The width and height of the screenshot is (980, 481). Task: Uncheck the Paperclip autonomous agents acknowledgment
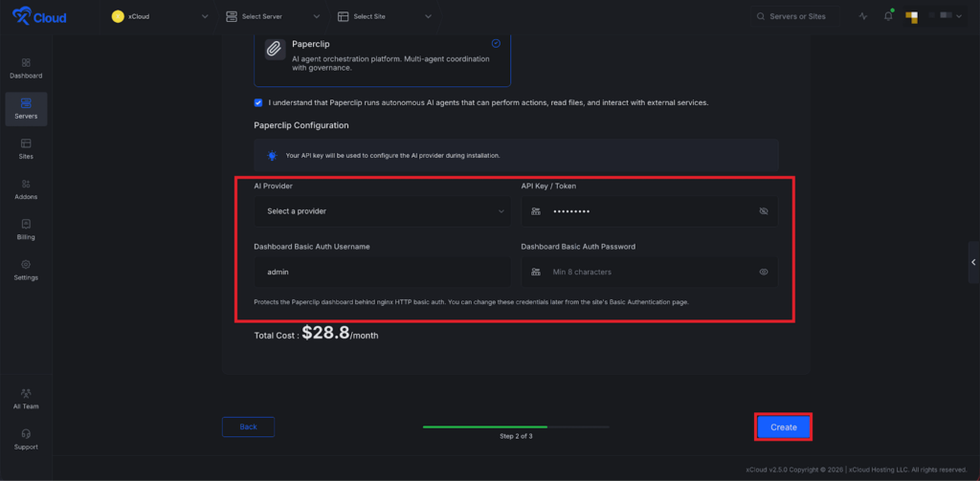pos(258,102)
